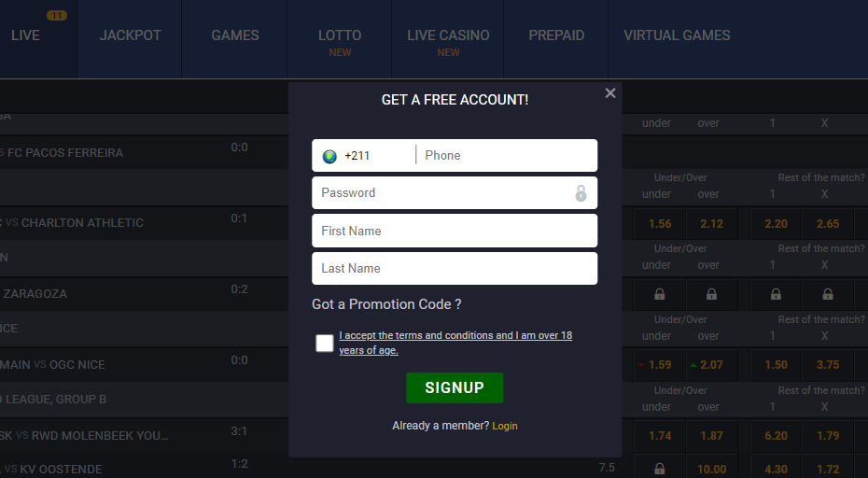Accept terms and conditions checkbox
Viewport: 868px width, 478px height.
tap(325, 343)
